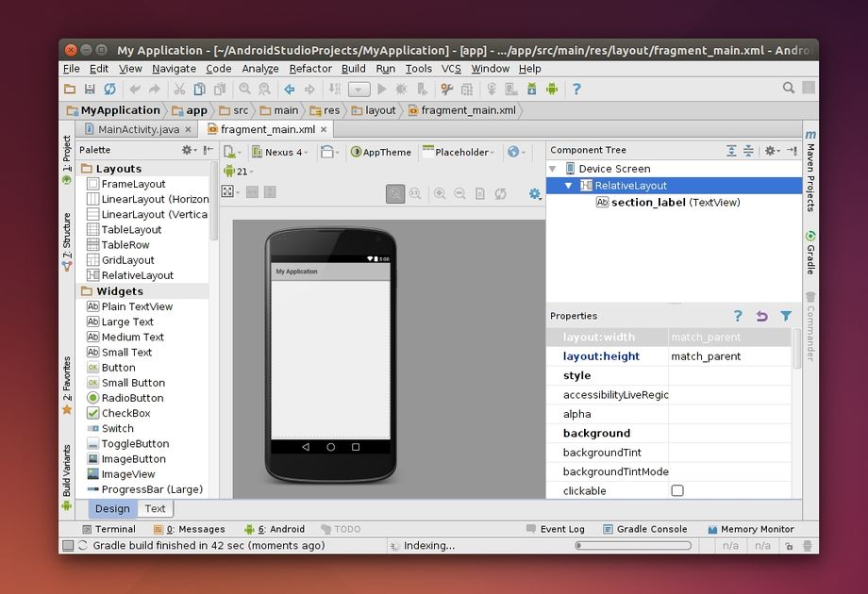868x594 pixels.
Task: Open locale globe dropdown
Action: click(516, 152)
